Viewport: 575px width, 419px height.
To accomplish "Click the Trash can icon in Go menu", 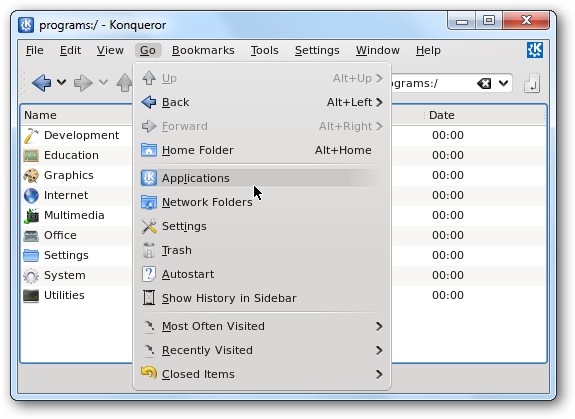I will (x=149, y=250).
